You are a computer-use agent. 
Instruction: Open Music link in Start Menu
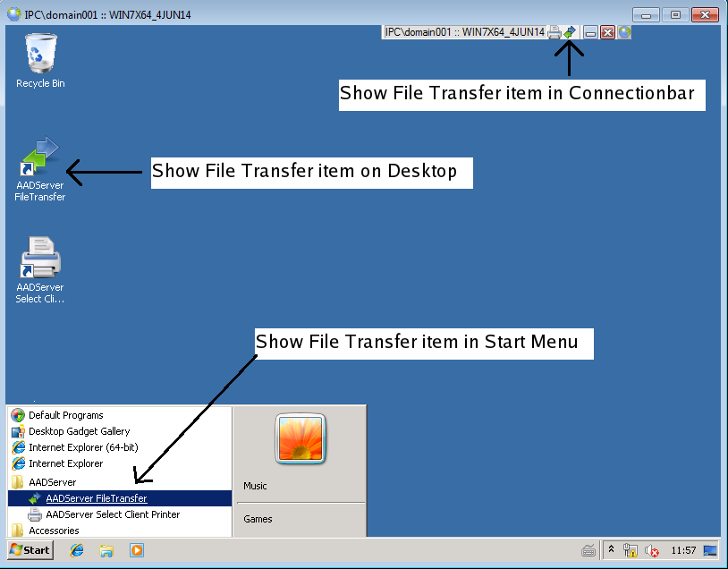click(x=255, y=486)
